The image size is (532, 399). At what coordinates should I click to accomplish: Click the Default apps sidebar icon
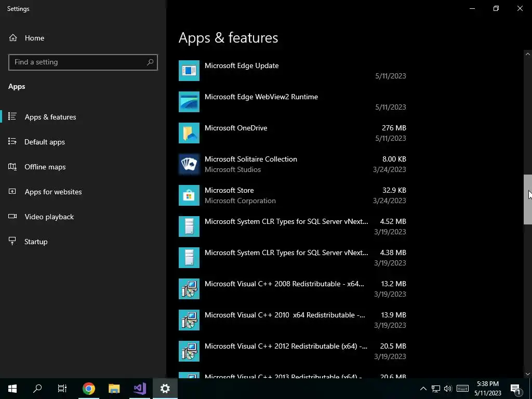(12, 141)
